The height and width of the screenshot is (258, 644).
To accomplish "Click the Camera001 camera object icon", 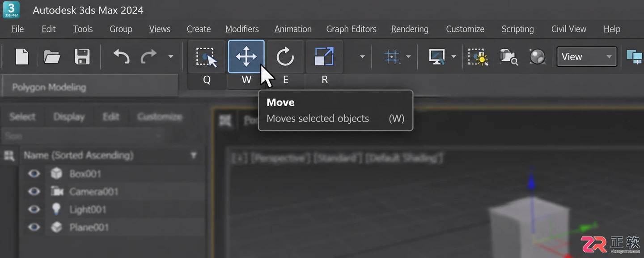I will coord(57,192).
